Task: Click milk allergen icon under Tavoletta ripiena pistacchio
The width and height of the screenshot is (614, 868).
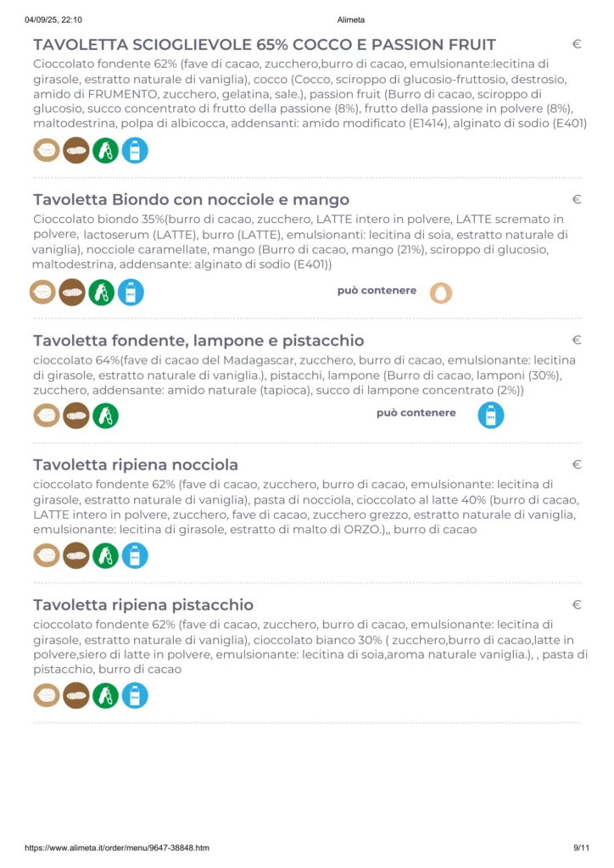Action: (135, 695)
